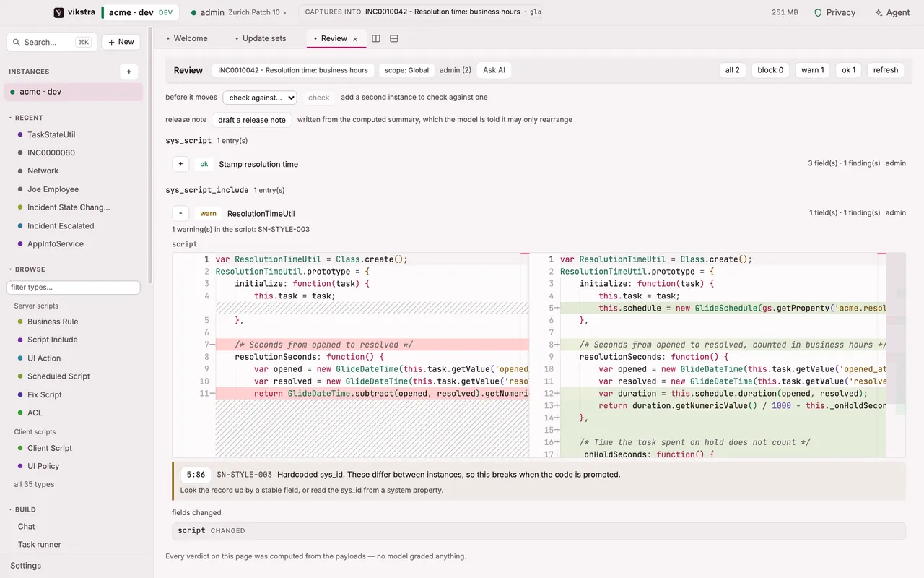Open the Agent sparkle panel
924x578 pixels.
pos(892,12)
